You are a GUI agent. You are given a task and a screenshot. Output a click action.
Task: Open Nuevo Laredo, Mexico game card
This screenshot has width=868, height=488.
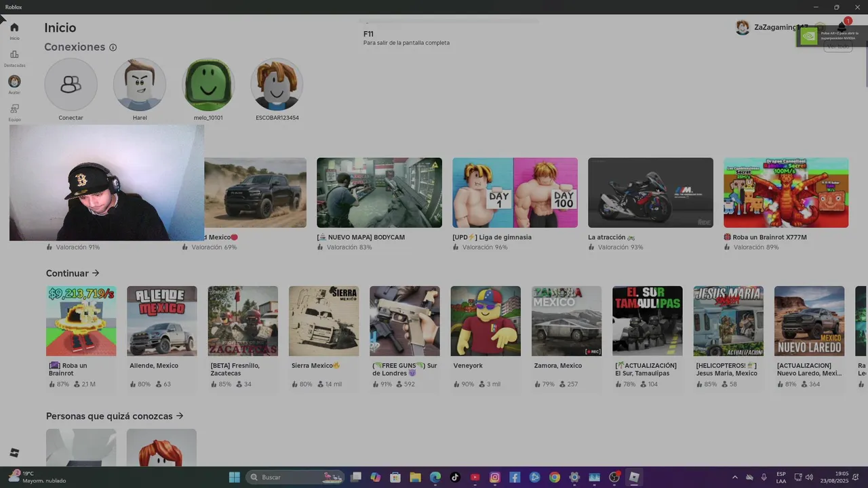(809, 321)
